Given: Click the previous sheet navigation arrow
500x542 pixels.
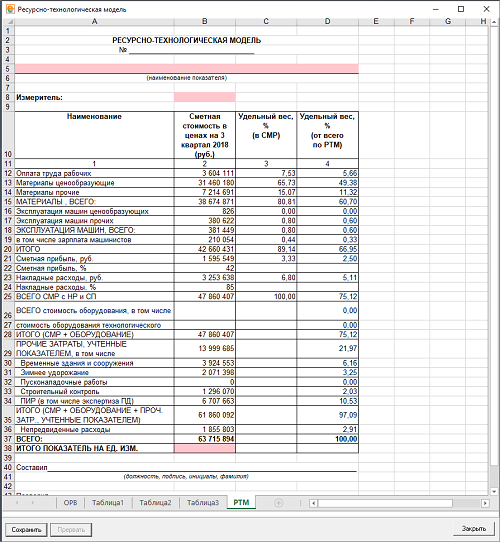Looking at the screenshot, I should click(17, 503).
